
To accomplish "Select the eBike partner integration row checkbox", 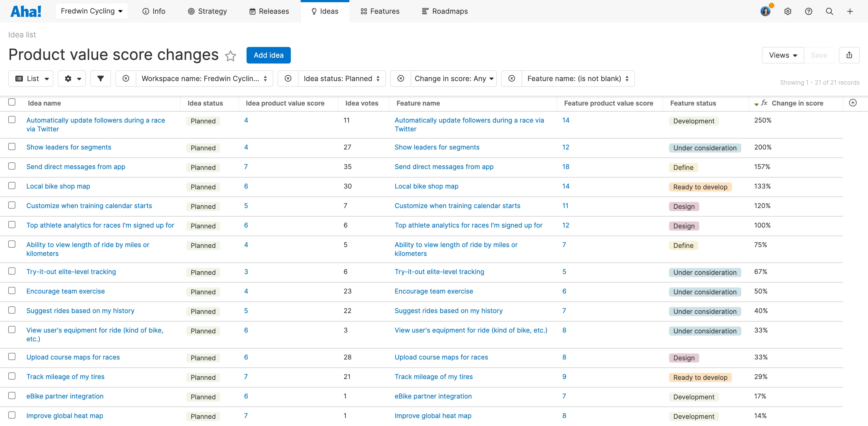I will 12,396.
